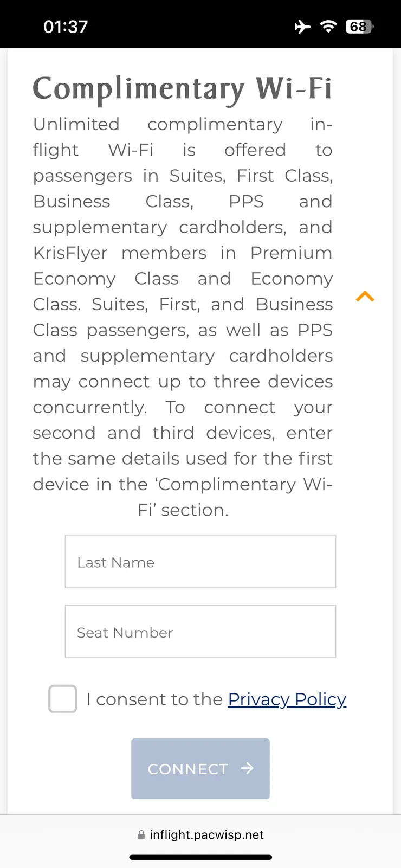401x868 pixels.
Task: Click the word 'concurrently.' in the paragraph
Action: pos(90,407)
